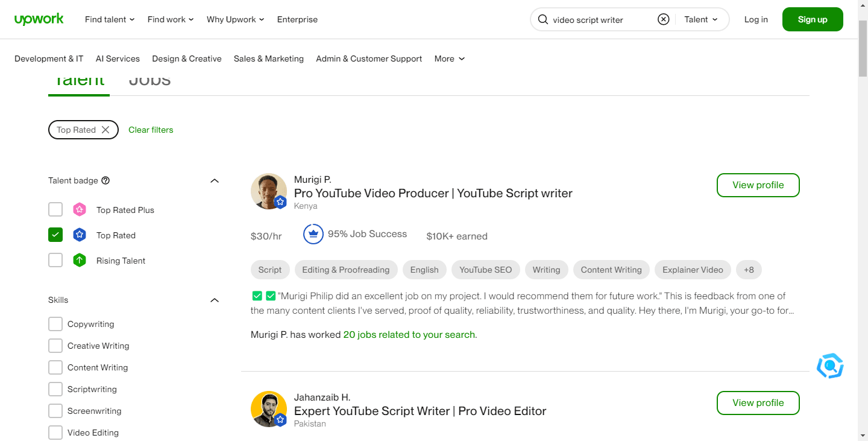Click the Editing & Proofreading skill tag
868x441 pixels.
point(346,270)
